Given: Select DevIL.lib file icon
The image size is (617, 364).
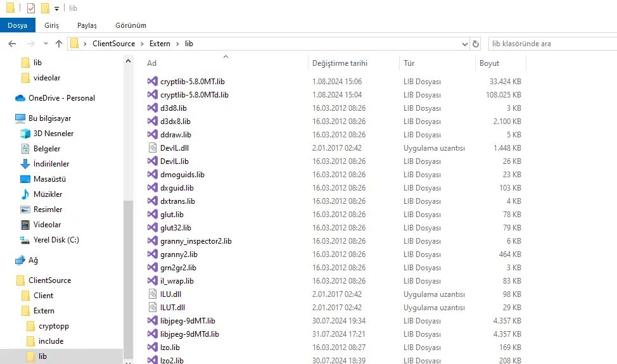Looking at the screenshot, I should click(x=152, y=161).
